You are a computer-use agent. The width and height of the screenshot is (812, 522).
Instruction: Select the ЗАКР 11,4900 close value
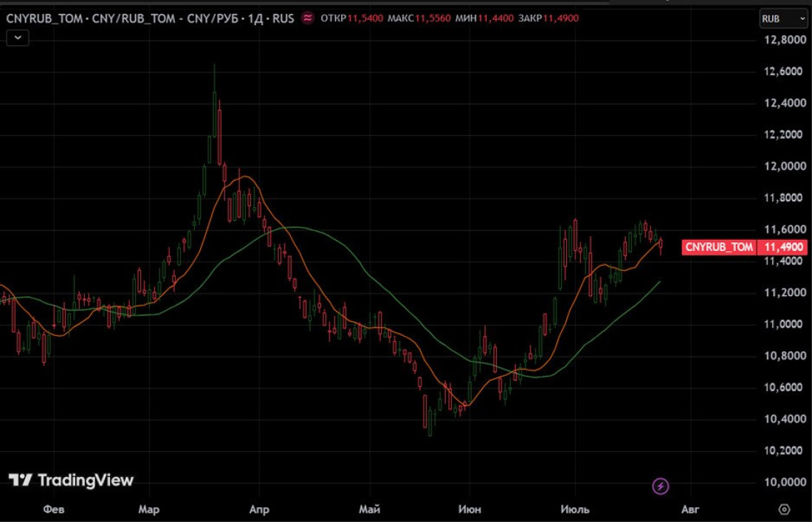548,18
